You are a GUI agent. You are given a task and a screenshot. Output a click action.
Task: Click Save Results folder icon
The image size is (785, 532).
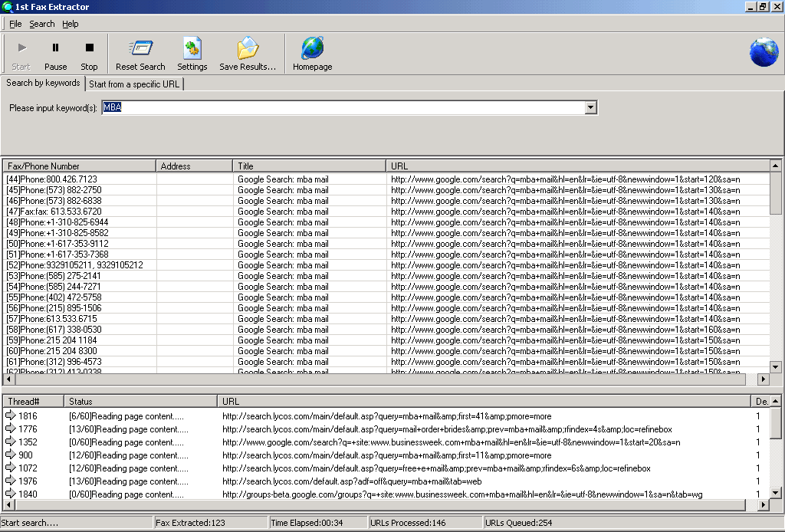pyautogui.click(x=247, y=49)
